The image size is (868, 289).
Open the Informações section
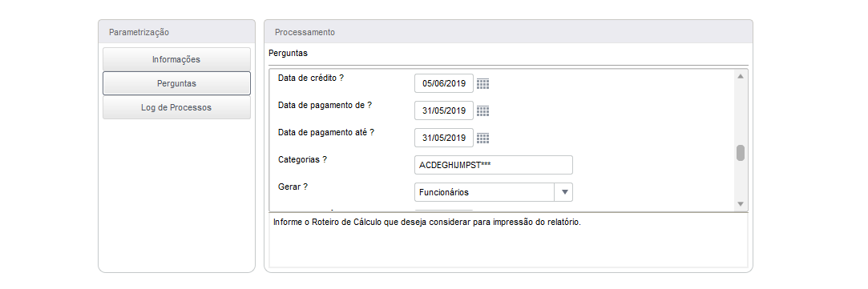(176, 59)
